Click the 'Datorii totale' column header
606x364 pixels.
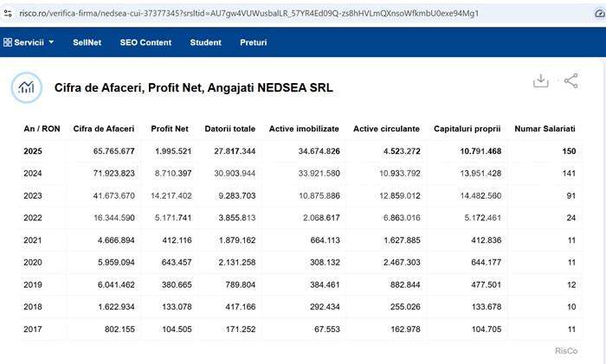click(230, 129)
